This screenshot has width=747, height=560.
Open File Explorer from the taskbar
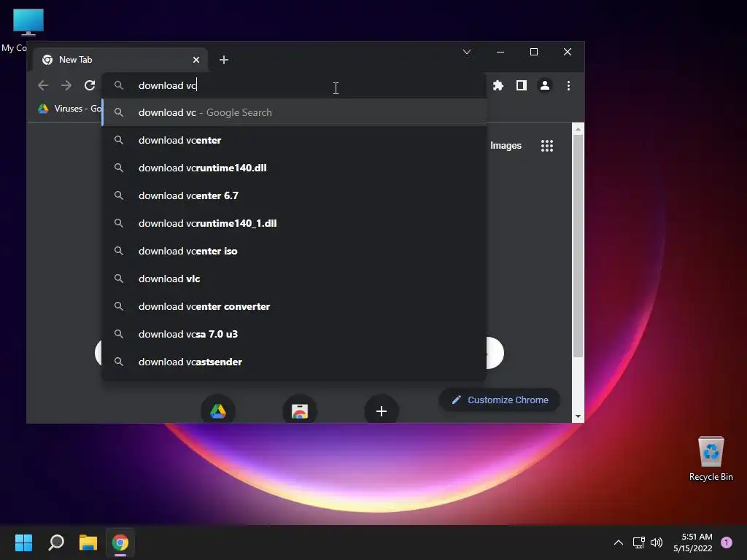point(88,542)
